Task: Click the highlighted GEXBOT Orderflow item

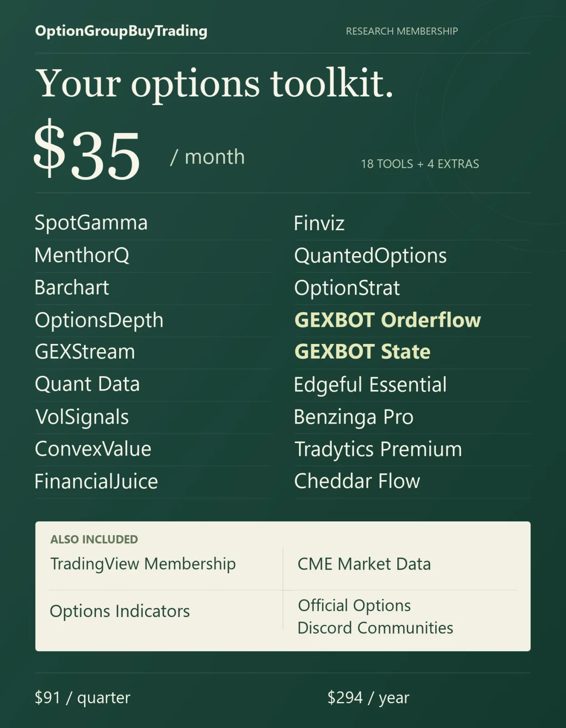Action: click(x=388, y=320)
